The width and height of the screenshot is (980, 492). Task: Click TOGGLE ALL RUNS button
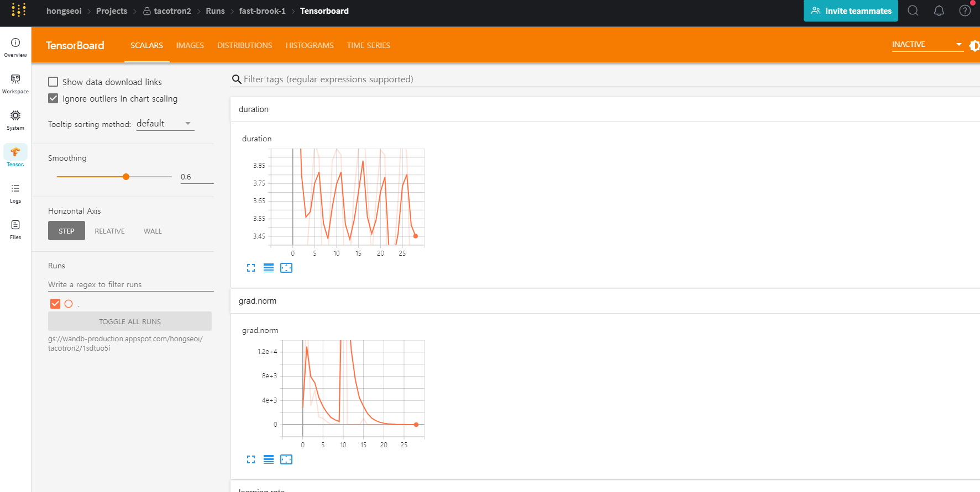coord(130,321)
